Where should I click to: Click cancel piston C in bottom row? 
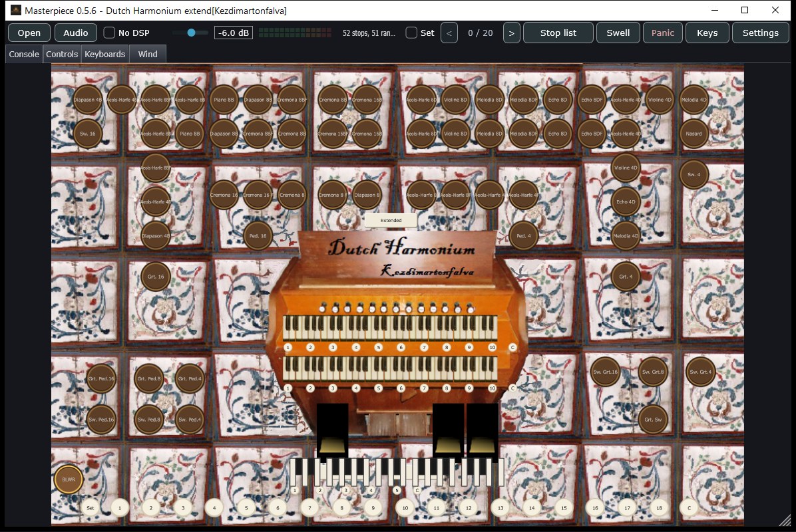coord(689,507)
